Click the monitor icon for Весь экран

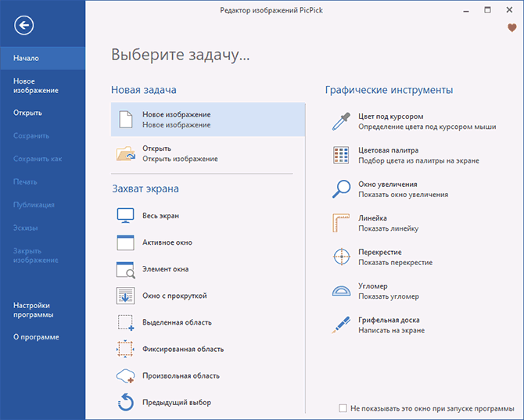click(126, 216)
